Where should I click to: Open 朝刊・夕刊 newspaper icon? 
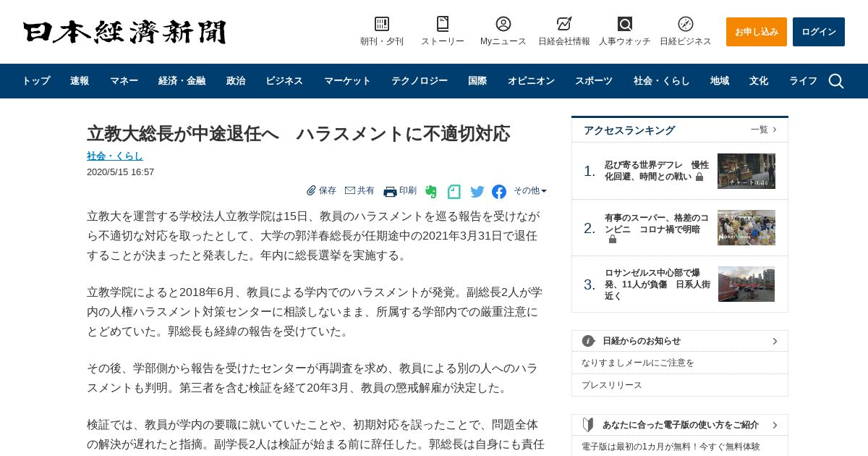[382, 24]
